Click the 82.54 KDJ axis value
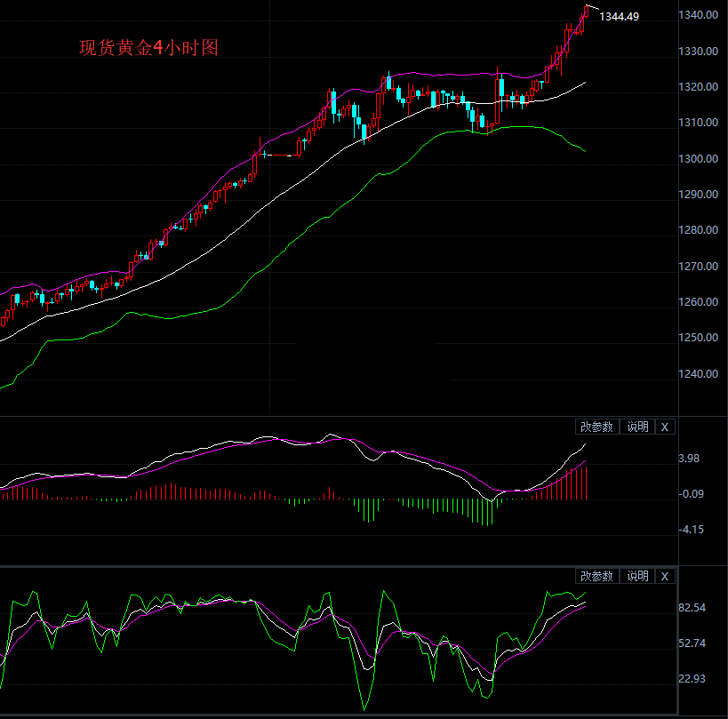 [692, 608]
